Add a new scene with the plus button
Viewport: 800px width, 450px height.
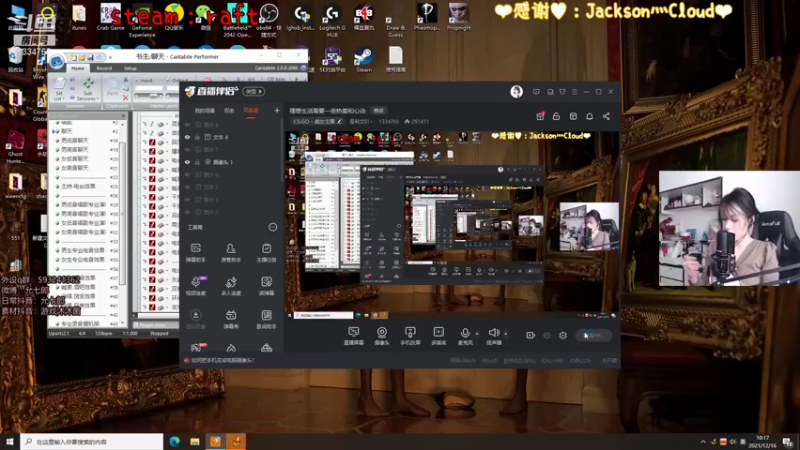point(277,110)
